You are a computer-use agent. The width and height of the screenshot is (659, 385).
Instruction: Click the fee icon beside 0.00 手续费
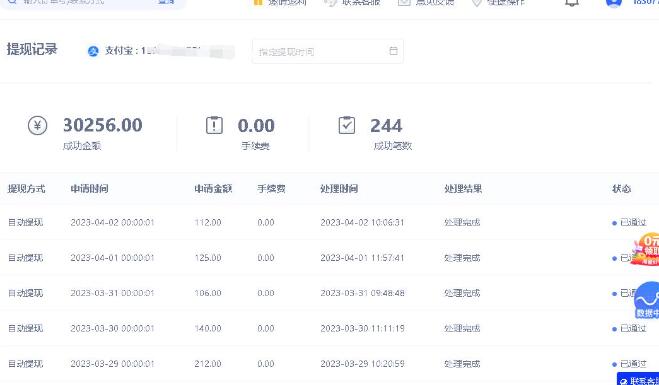coord(214,125)
